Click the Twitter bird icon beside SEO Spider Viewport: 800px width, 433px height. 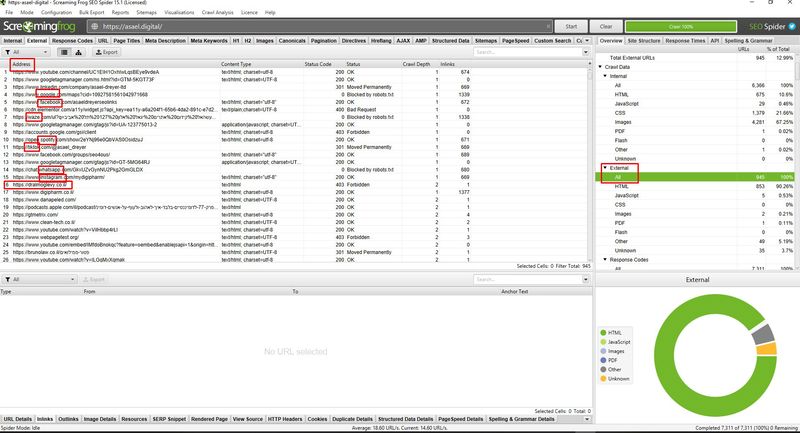click(791, 27)
